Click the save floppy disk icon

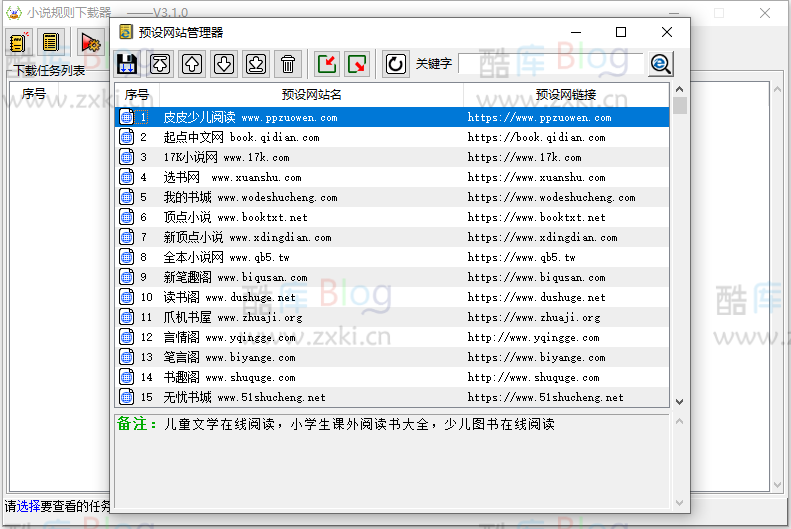coord(127,64)
